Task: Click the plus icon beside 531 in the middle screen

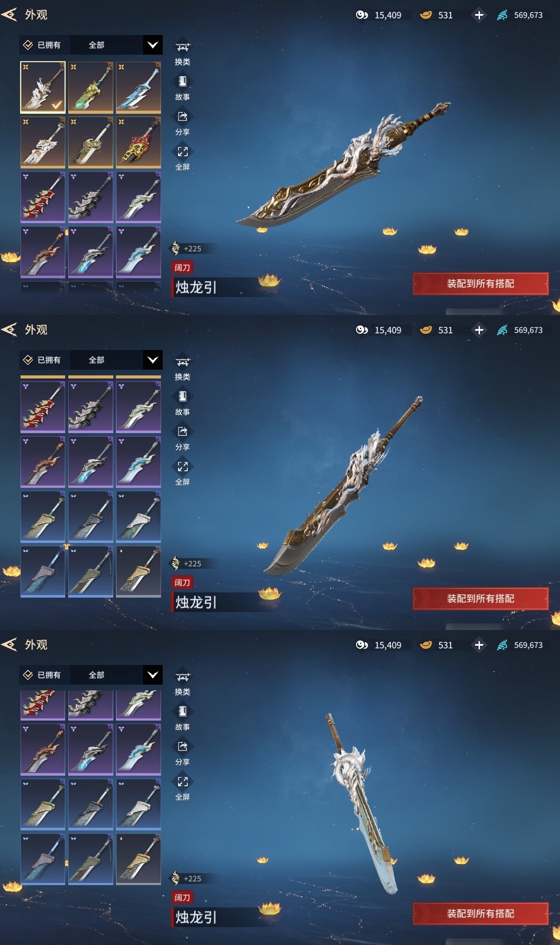Action: [479, 330]
